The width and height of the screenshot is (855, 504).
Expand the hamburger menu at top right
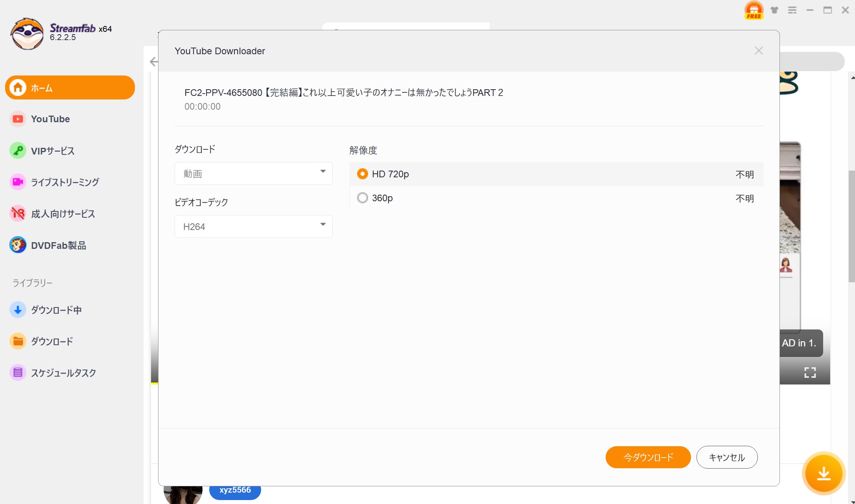792,10
